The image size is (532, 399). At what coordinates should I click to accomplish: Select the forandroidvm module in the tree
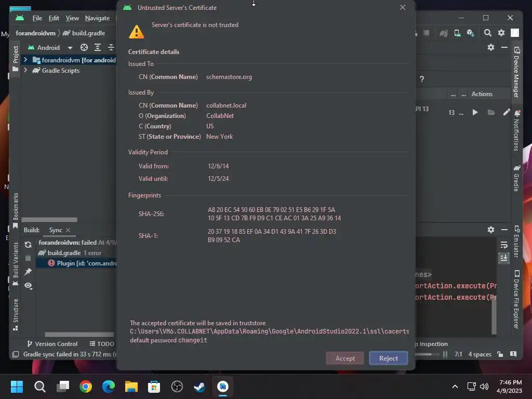coord(74,60)
